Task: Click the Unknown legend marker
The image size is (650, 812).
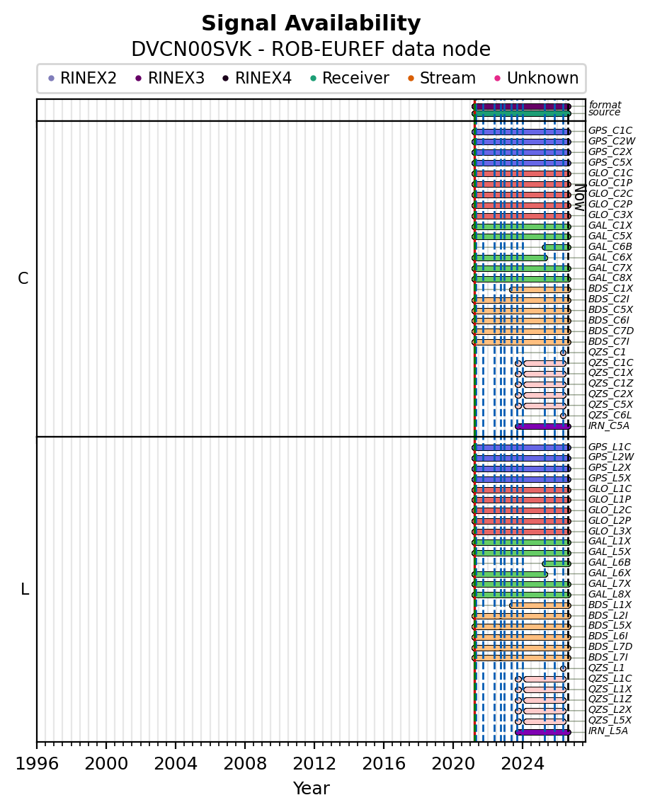Action: [498, 79]
